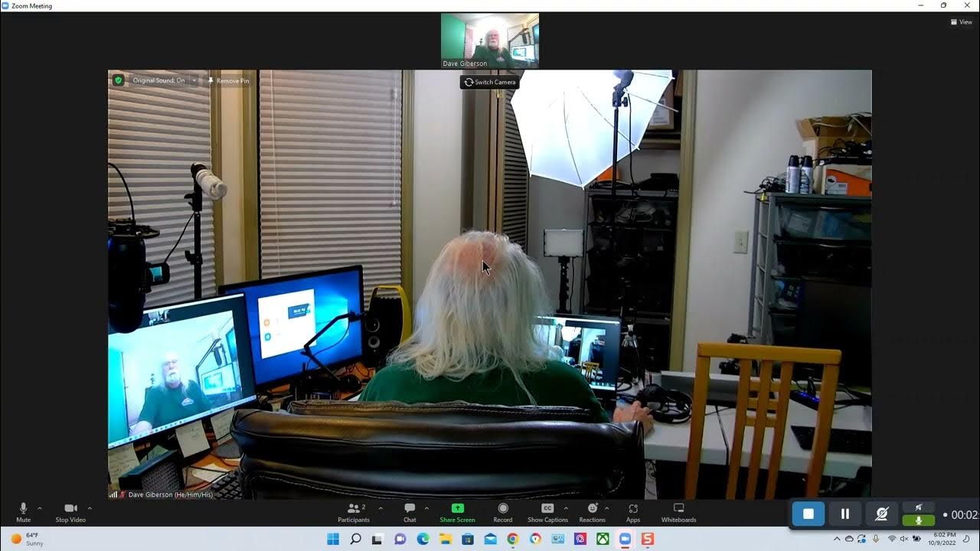Open Microsoft Store from the taskbar
Image resolution: width=980 pixels, height=551 pixels.
pos(468,539)
